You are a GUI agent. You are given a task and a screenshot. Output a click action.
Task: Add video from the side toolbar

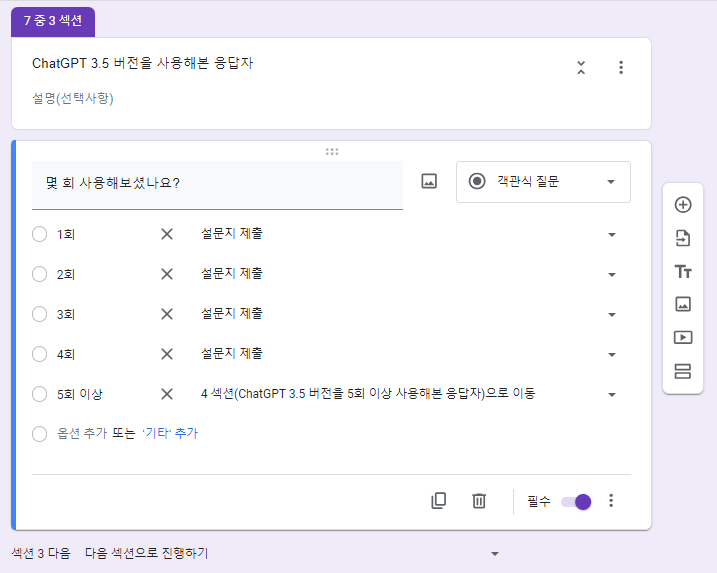(x=683, y=337)
